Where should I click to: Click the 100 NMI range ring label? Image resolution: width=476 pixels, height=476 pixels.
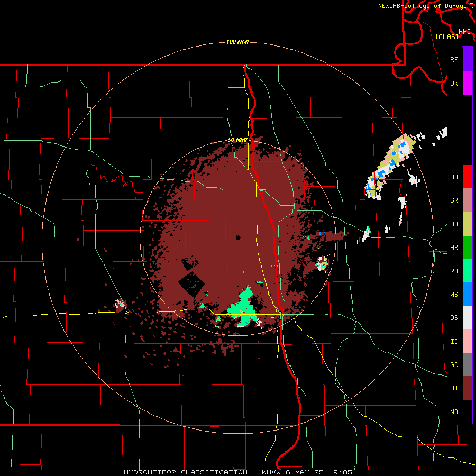[x=237, y=42]
